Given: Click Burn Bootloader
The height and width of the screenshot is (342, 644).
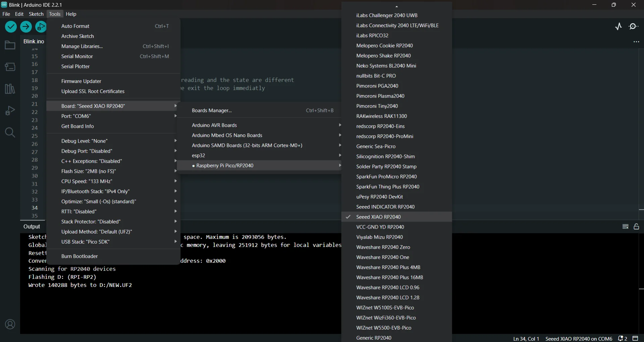Looking at the screenshot, I should [x=79, y=256].
